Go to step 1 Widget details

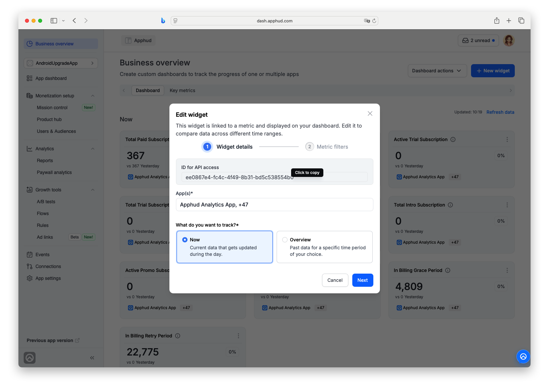pyautogui.click(x=228, y=147)
